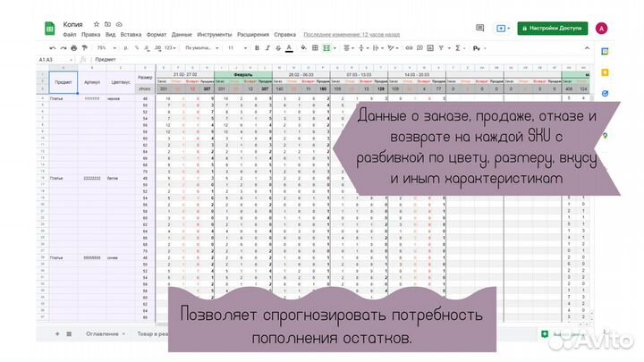The image size is (644, 362).
Task: Undo the last action
Action: pyautogui.click(x=53, y=48)
